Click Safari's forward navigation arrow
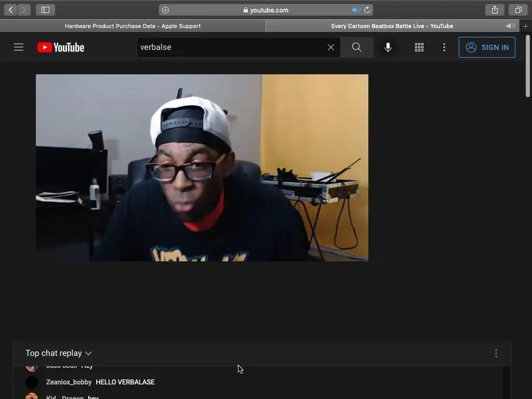Viewport: 532px width, 399px height. coord(24,10)
